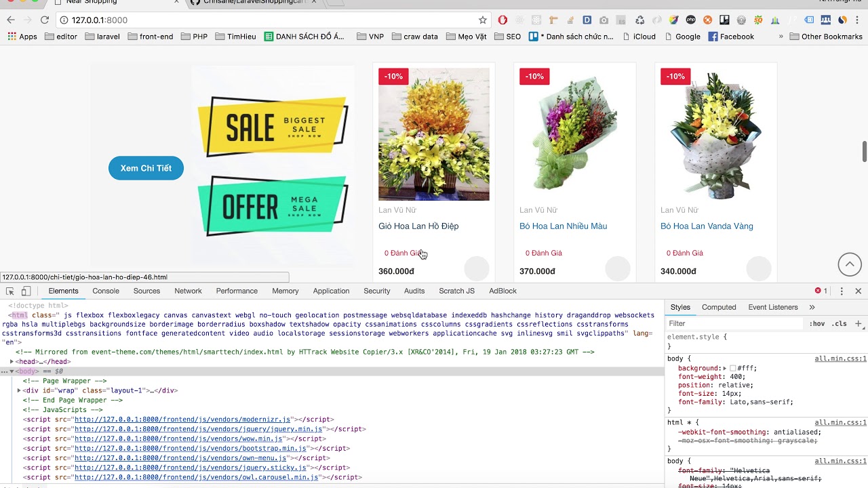Open the laravel bookmarks folder

click(x=102, y=37)
